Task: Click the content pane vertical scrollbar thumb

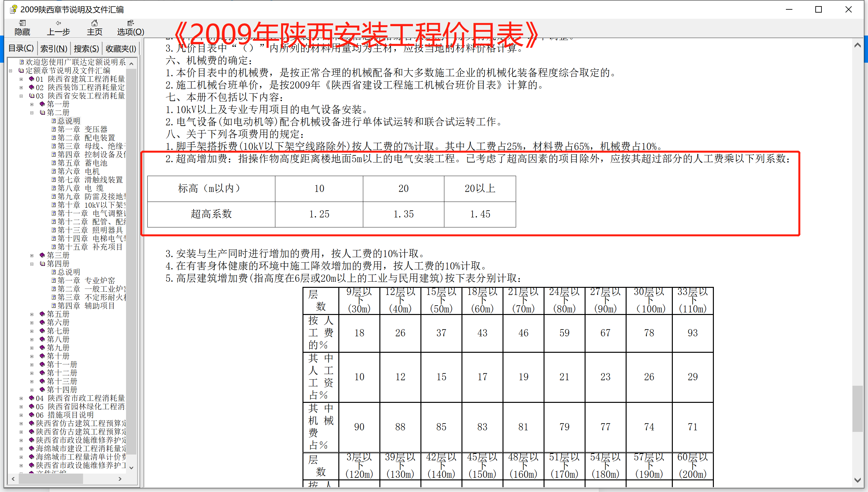Action: click(858, 409)
